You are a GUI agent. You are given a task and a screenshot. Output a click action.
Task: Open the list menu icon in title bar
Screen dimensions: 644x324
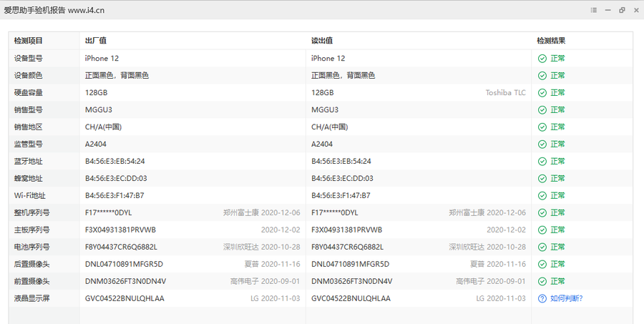tap(593, 10)
